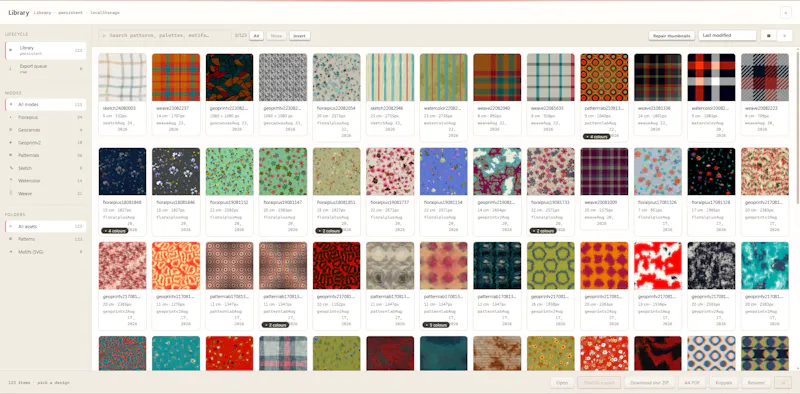Select floralplus18081848 navy thumbnail
This screenshot has height=394, width=800.
(x=122, y=171)
